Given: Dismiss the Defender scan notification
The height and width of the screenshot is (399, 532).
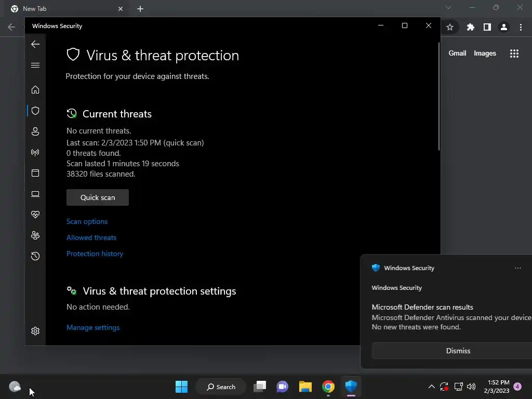Looking at the screenshot, I should (x=458, y=351).
